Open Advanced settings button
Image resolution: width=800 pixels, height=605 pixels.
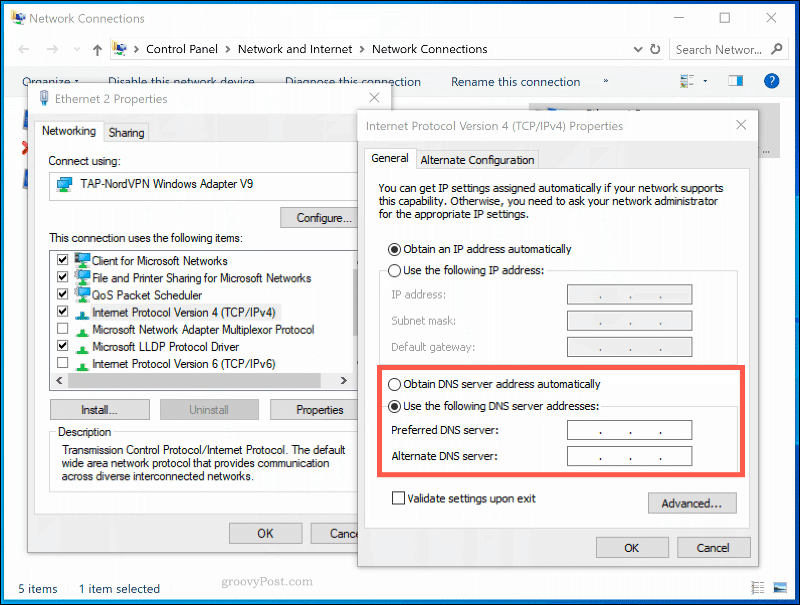(692, 503)
